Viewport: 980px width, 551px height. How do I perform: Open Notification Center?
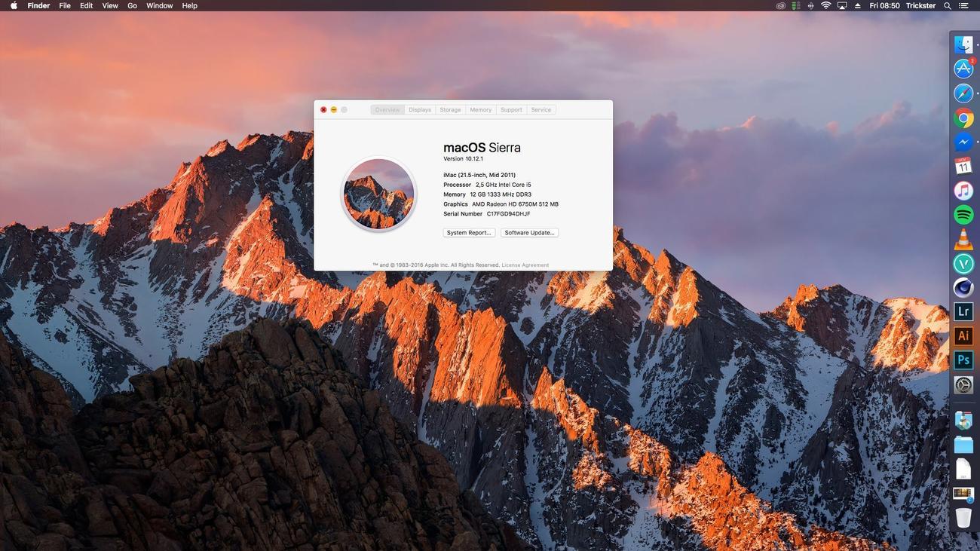pos(965,5)
